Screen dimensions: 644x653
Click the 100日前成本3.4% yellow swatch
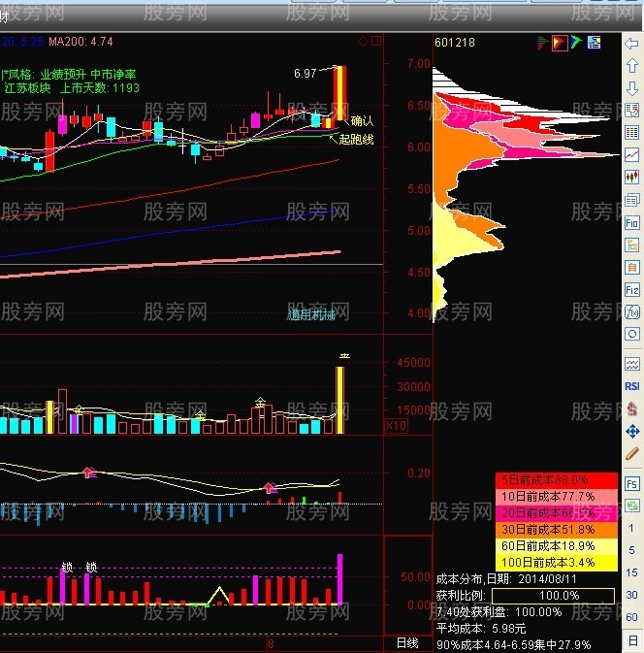click(x=556, y=563)
